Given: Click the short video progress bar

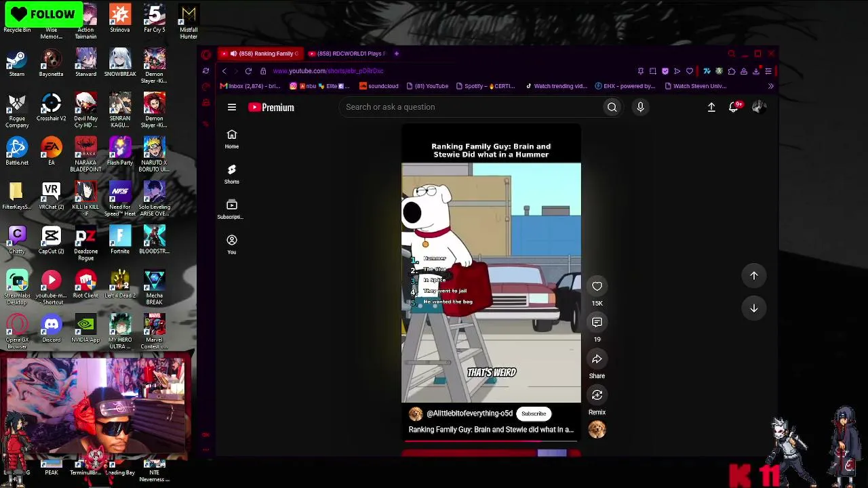Looking at the screenshot, I should coord(491,441).
